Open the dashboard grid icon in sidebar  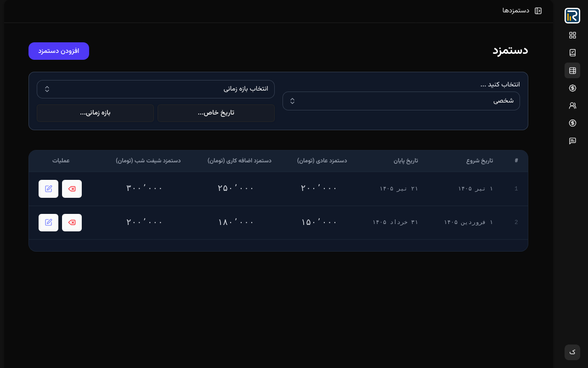(x=572, y=35)
